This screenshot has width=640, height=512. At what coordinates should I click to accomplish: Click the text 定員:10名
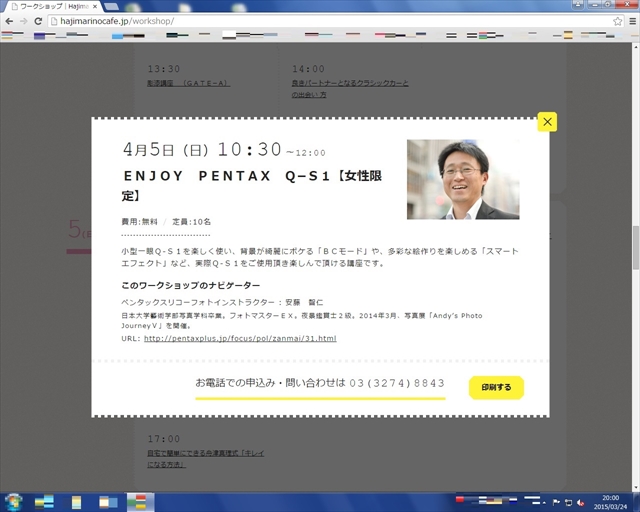click(x=191, y=222)
